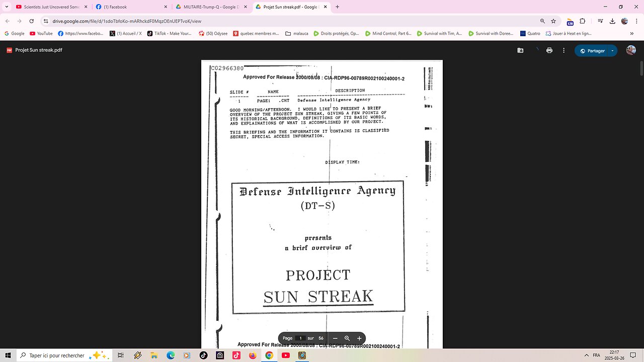The image size is (644, 362).
Task: Open Drive viewer more actions menu
Action: tap(563, 50)
